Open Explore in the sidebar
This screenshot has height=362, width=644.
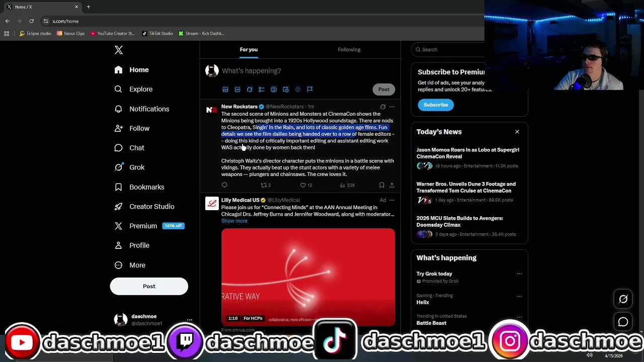133,89
